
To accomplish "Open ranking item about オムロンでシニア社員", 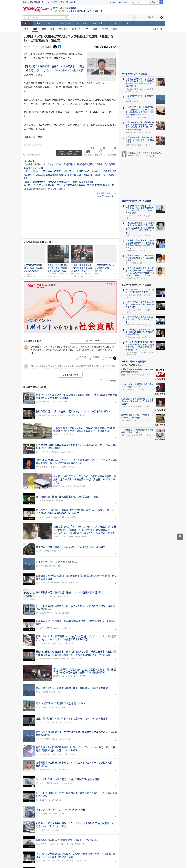I will coord(140,111).
